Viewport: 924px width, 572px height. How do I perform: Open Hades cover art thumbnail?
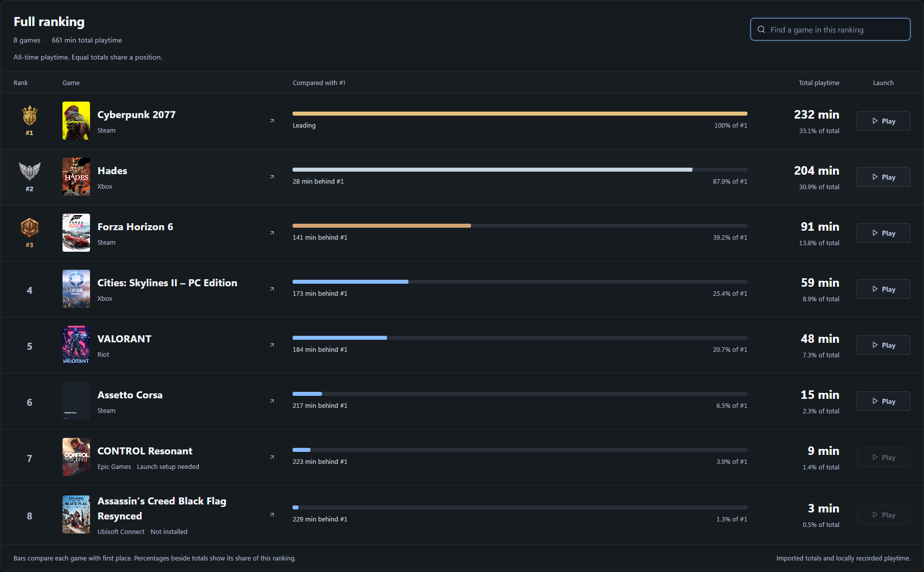(x=76, y=177)
